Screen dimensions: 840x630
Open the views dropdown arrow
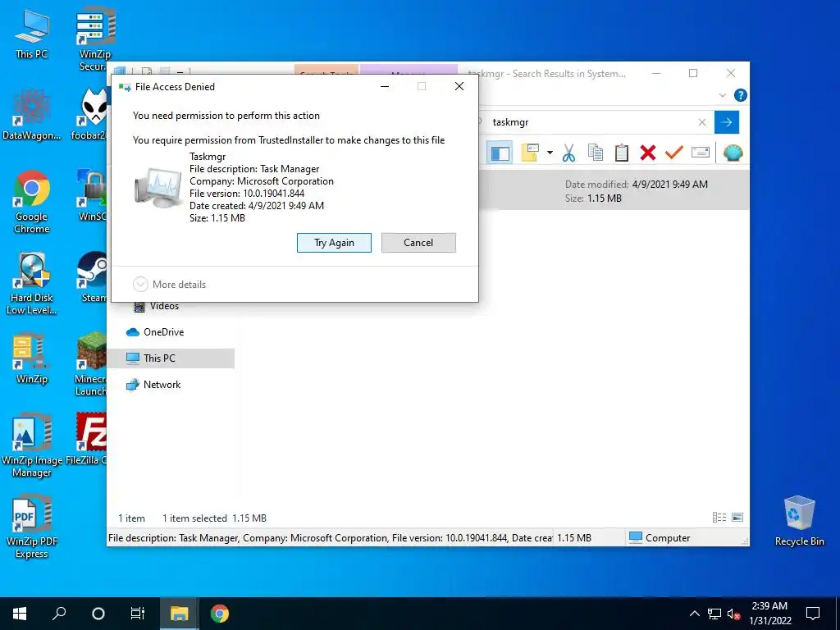[550, 153]
